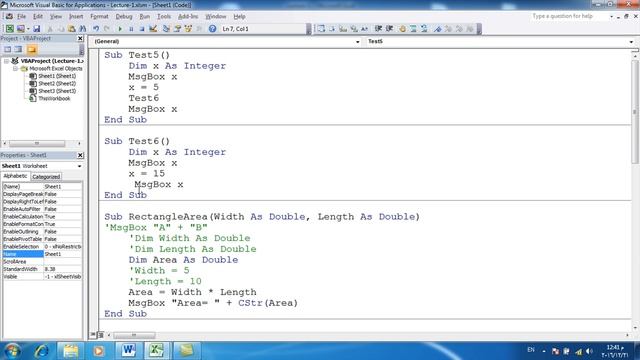The width and height of the screenshot is (640, 360).
Task: Switch to Procedure View at bottom left
Action: coord(93,335)
